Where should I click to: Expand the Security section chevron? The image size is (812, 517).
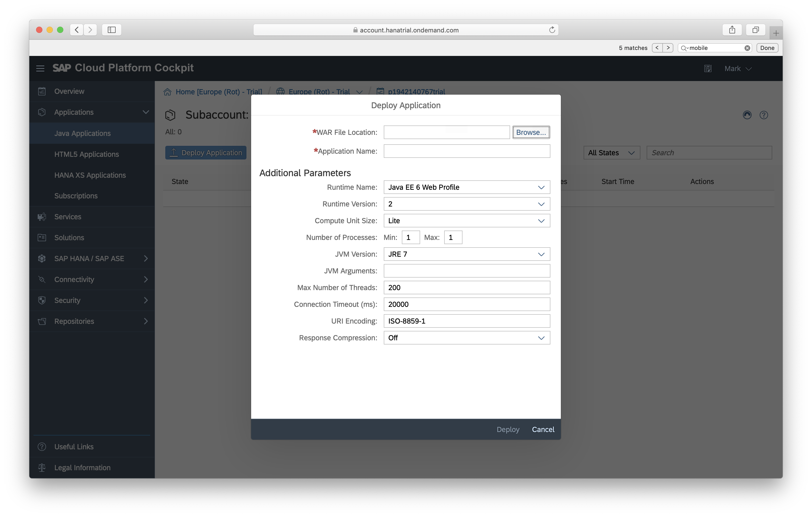[x=146, y=300]
